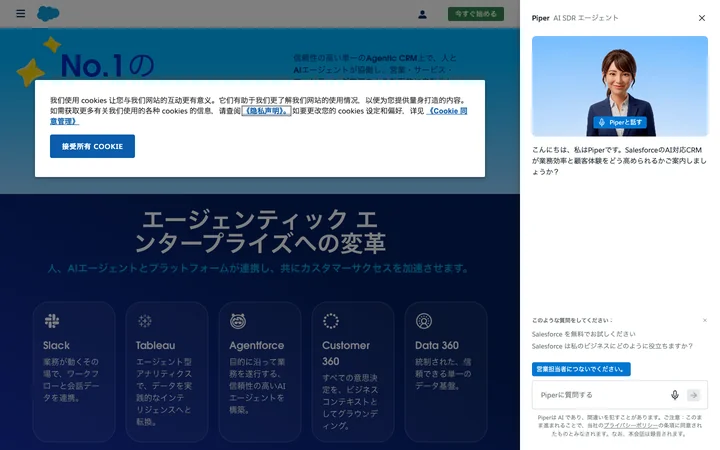
Task: Accept all cookies with 接受所有 COOKIE button
Action: (x=92, y=146)
